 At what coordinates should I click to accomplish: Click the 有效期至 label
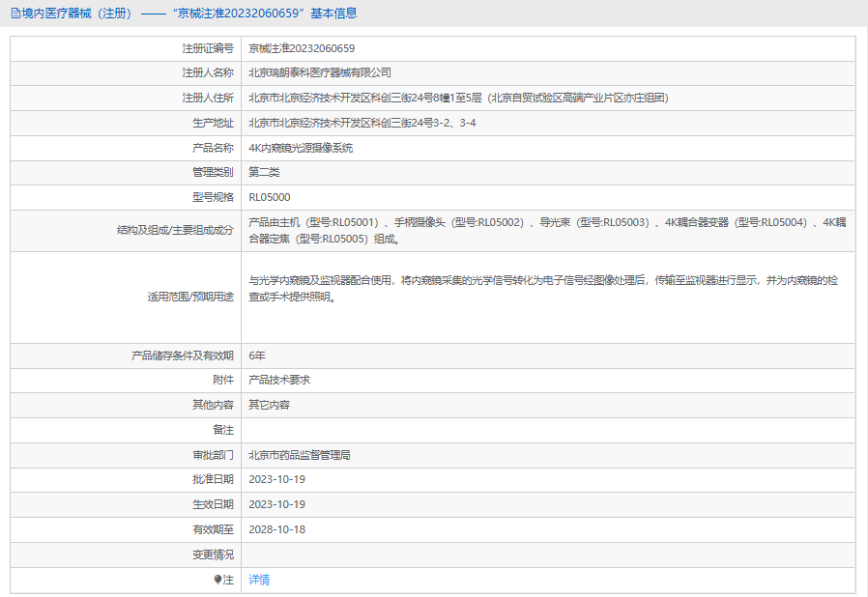[213, 530]
